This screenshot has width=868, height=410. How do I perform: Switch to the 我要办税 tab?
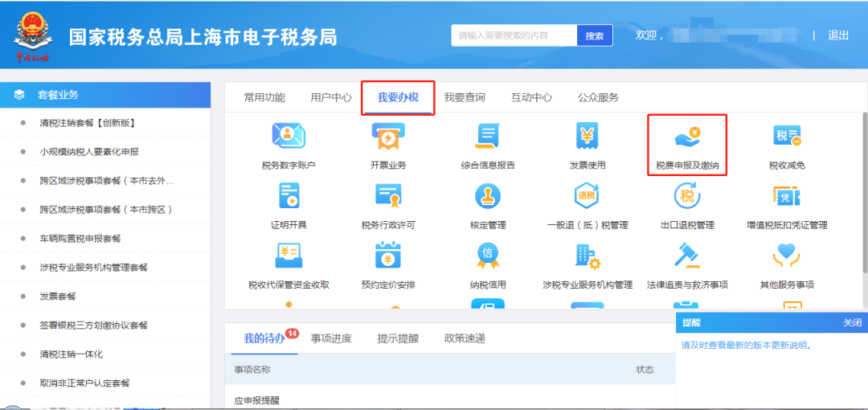coord(398,97)
